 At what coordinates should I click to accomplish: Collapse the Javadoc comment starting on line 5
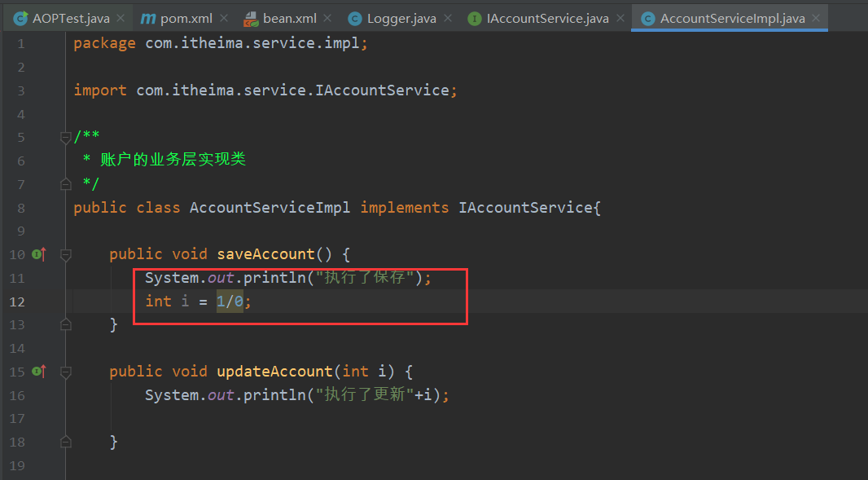(x=65, y=137)
